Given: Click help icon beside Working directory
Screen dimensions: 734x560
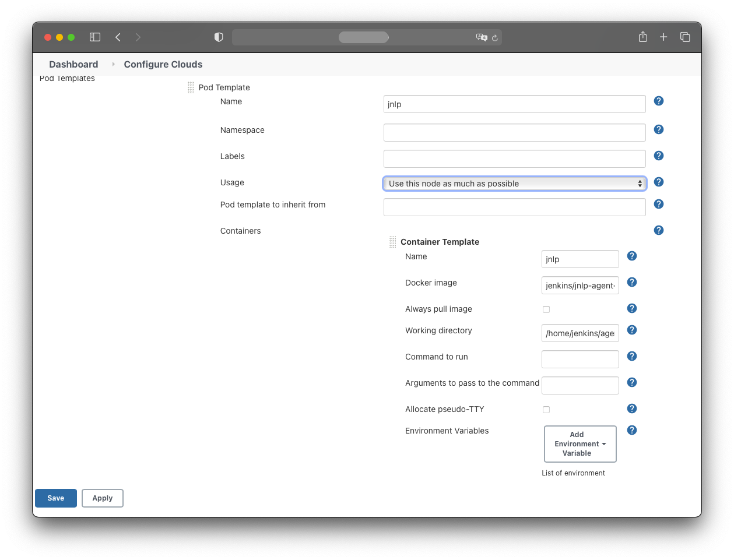Looking at the screenshot, I should coord(631,330).
